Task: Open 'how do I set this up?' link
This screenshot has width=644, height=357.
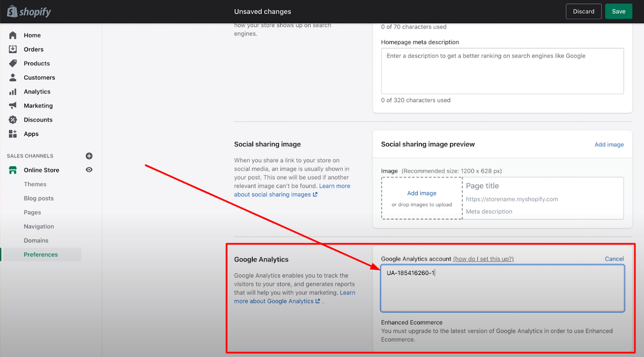Action: pyautogui.click(x=483, y=259)
